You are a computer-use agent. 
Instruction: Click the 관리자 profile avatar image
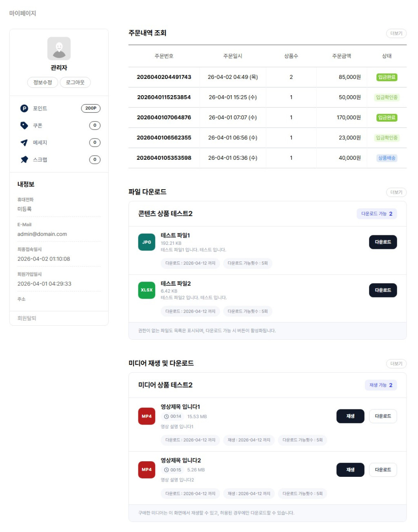pos(59,49)
